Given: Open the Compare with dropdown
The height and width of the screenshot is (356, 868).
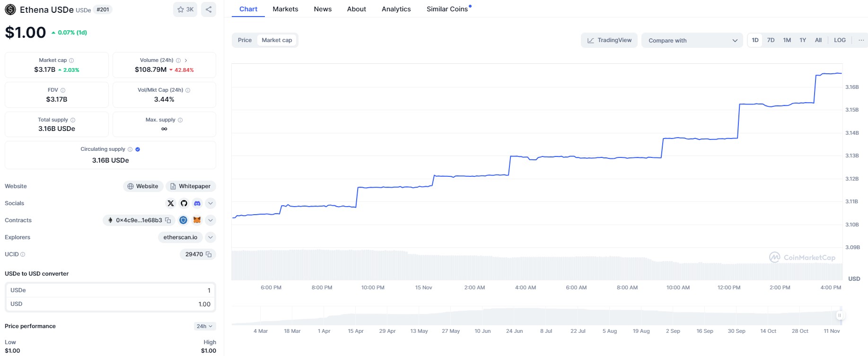Looking at the screenshot, I should tap(692, 41).
